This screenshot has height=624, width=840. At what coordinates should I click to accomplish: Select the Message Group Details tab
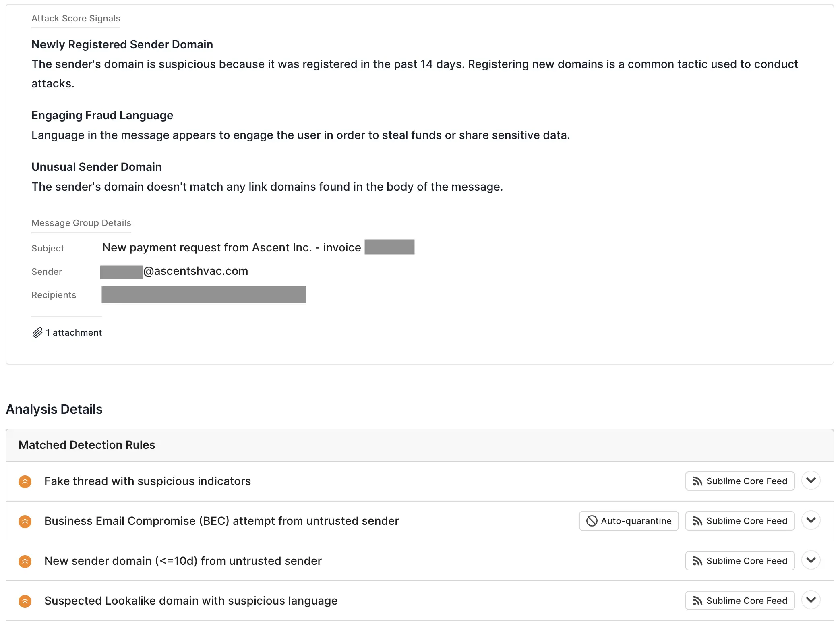81,223
